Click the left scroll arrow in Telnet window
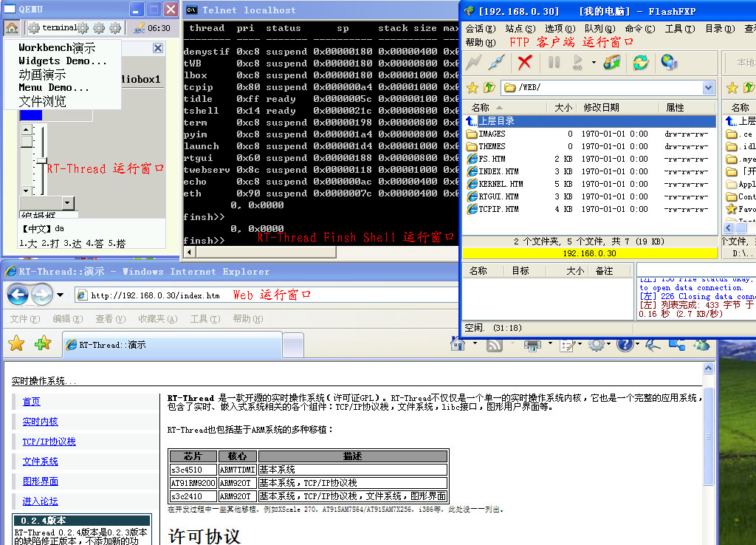 [190, 251]
